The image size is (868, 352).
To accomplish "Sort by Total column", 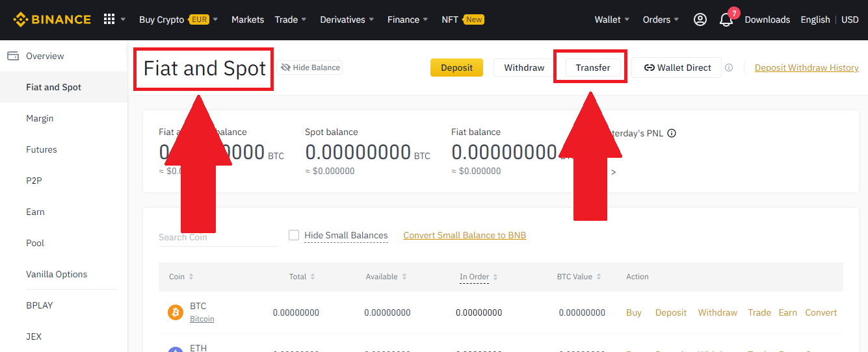I will click(x=302, y=277).
